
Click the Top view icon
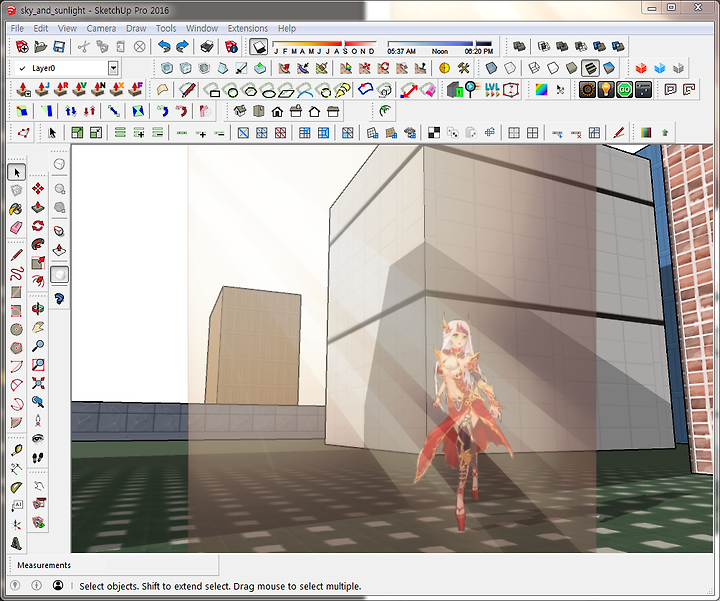(259, 112)
